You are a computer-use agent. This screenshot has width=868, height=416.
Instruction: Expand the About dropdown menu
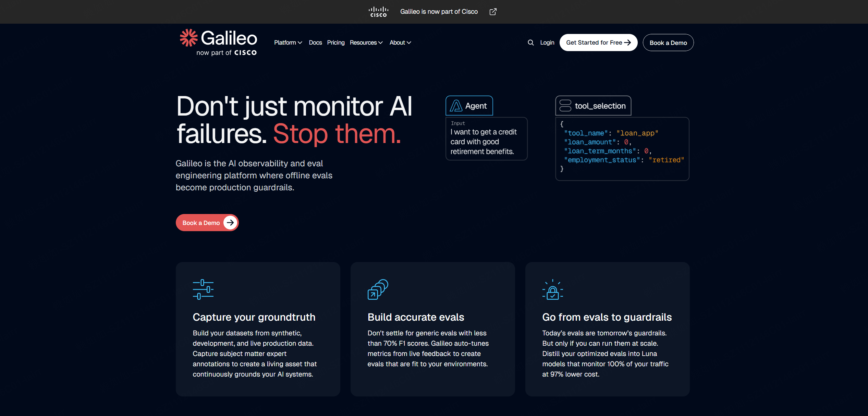click(400, 43)
